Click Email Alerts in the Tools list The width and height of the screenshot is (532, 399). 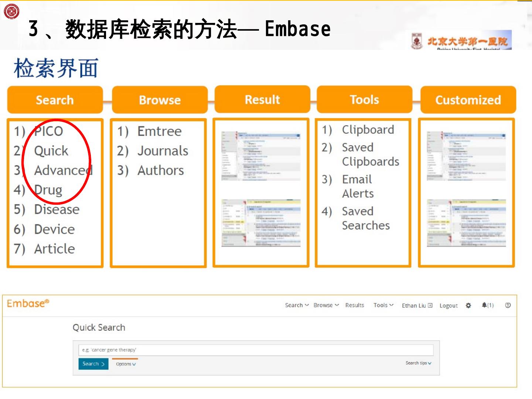click(358, 186)
